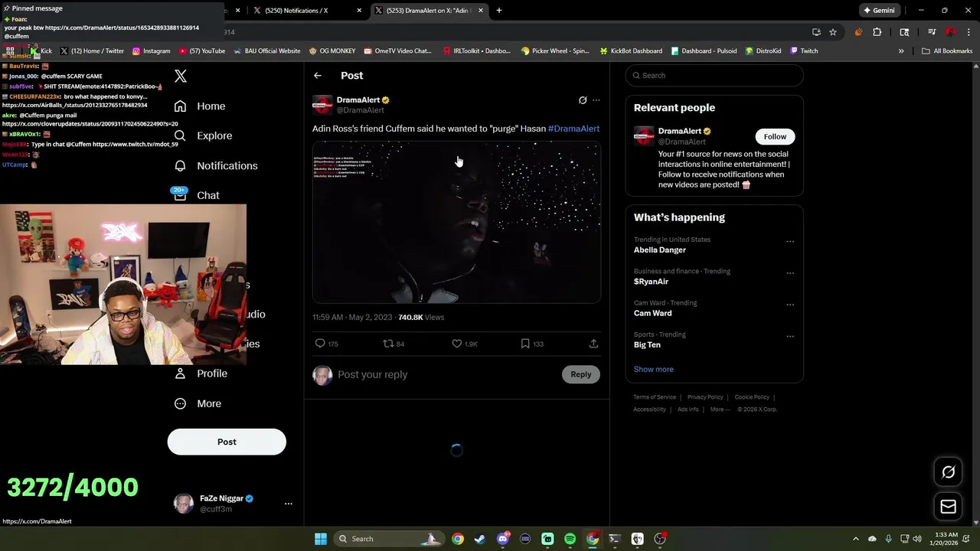The image size is (980, 551).
Task: Click the gray Reply button
Action: click(581, 374)
